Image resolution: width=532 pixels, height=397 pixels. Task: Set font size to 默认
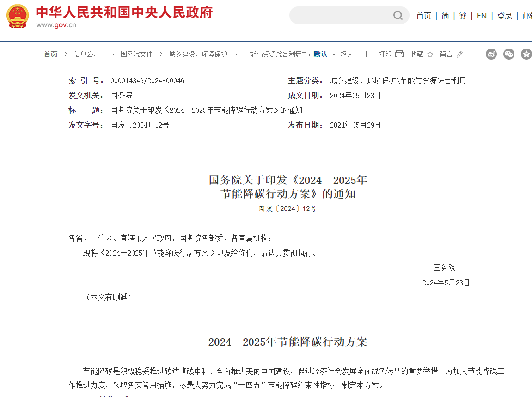point(320,54)
